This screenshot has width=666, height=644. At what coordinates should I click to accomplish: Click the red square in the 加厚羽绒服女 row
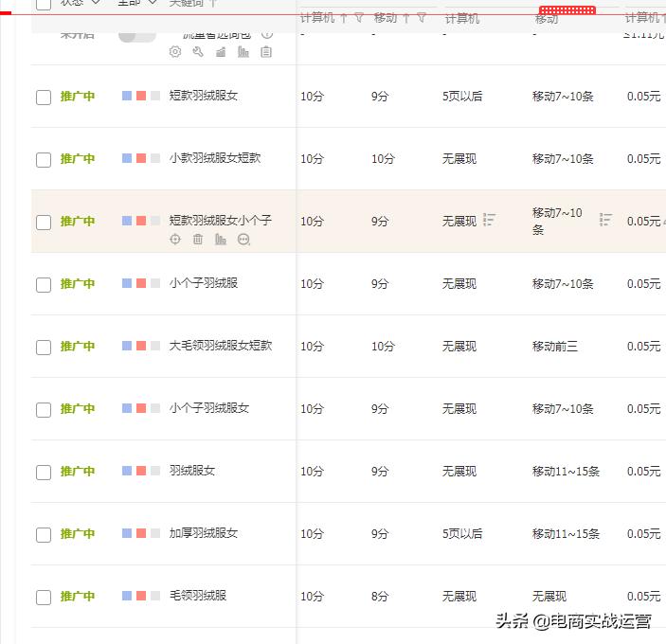(x=141, y=533)
